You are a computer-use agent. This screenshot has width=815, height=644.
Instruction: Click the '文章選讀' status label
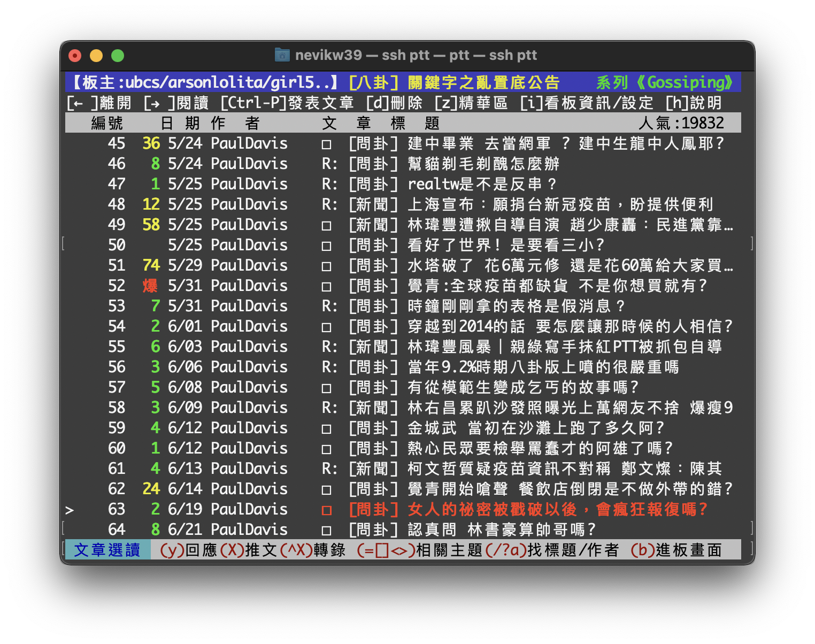107,550
